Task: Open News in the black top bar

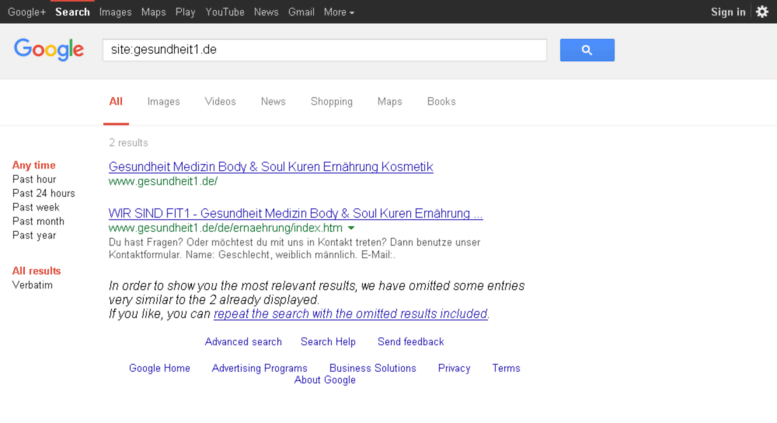Action: click(266, 12)
